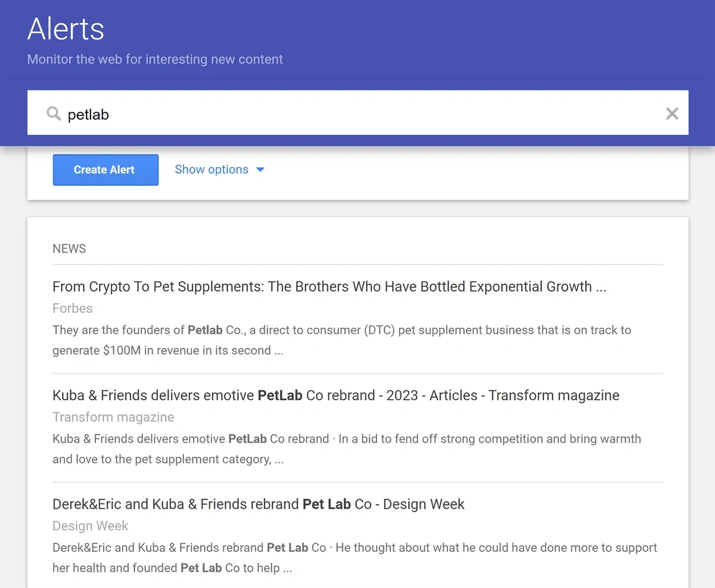The width and height of the screenshot is (715, 588).
Task: Click the Forbes source label
Action: [x=73, y=308]
